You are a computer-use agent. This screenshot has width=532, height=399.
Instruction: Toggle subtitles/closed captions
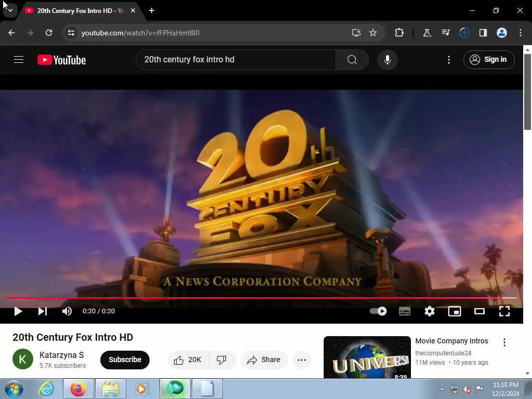pos(404,311)
